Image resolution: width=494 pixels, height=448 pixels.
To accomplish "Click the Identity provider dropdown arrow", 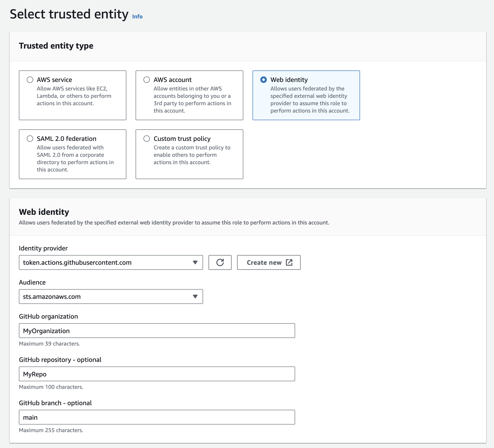I will point(195,262).
